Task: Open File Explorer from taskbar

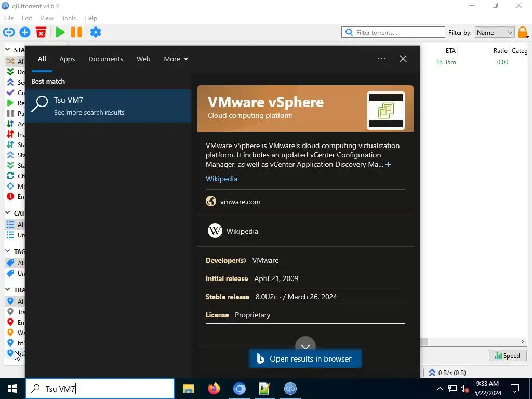Action: click(x=188, y=389)
